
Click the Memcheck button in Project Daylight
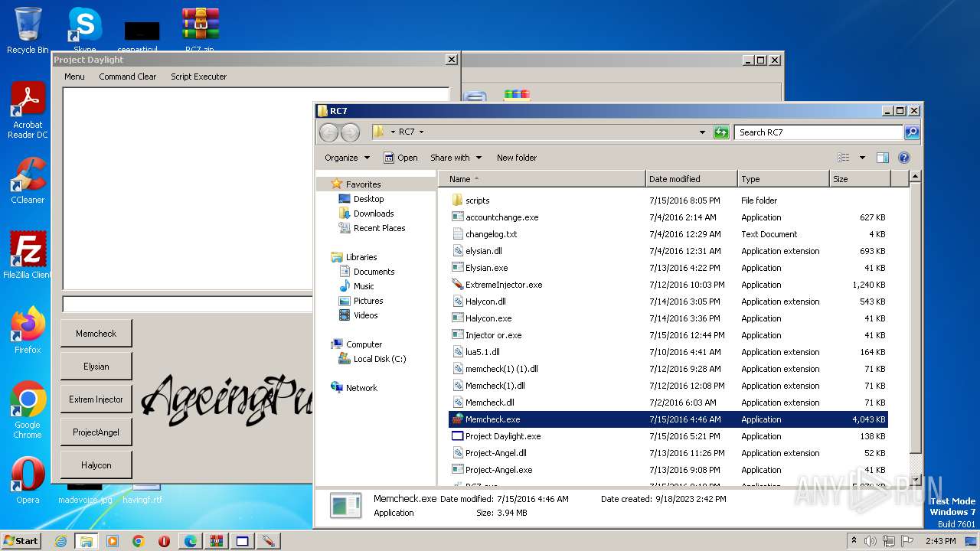pos(96,334)
